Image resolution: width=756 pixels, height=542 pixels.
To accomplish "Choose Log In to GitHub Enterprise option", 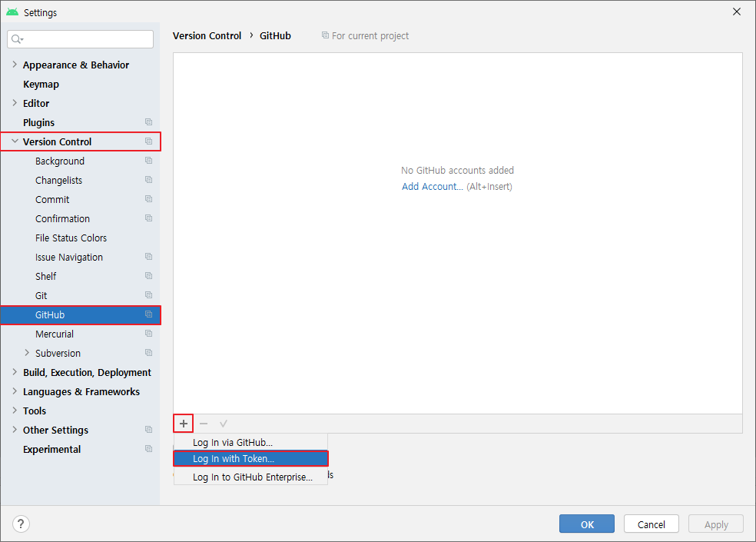I will [x=250, y=477].
